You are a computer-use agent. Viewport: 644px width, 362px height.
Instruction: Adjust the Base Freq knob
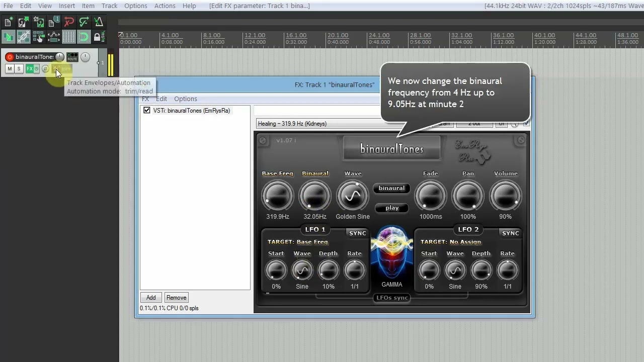(x=277, y=195)
